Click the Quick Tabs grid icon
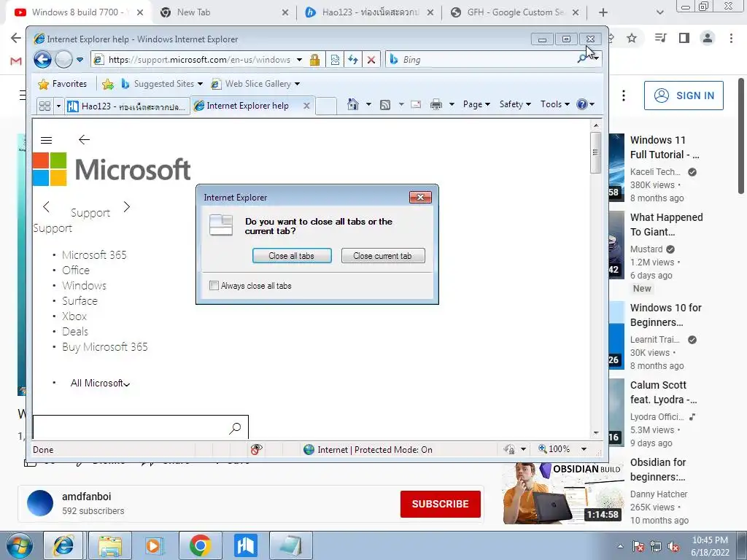This screenshot has width=747, height=560. coord(44,106)
